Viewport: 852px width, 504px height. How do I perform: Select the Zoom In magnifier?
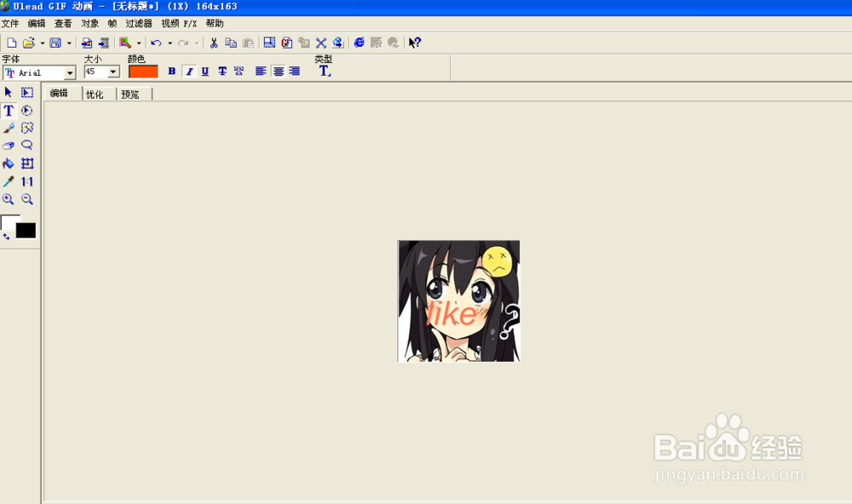tap(9, 198)
